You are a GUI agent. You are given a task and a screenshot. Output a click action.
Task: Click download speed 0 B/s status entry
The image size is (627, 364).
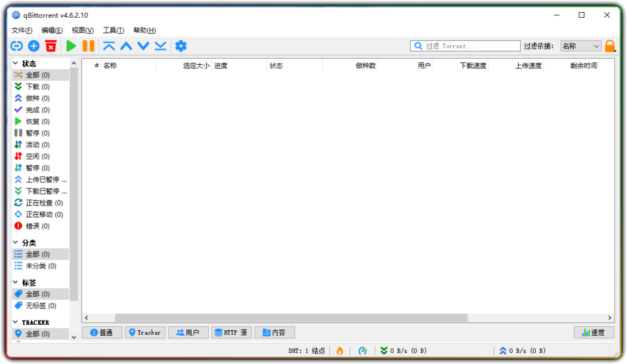click(x=403, y=351)
